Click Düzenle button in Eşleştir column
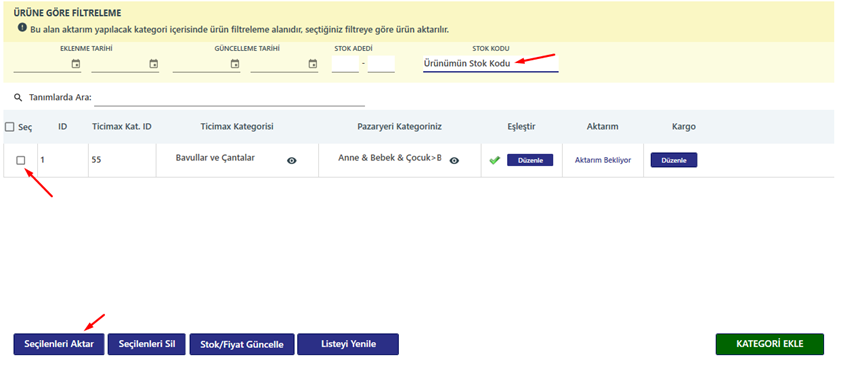The width and height of the screenshot is (841, 368). 530,160
